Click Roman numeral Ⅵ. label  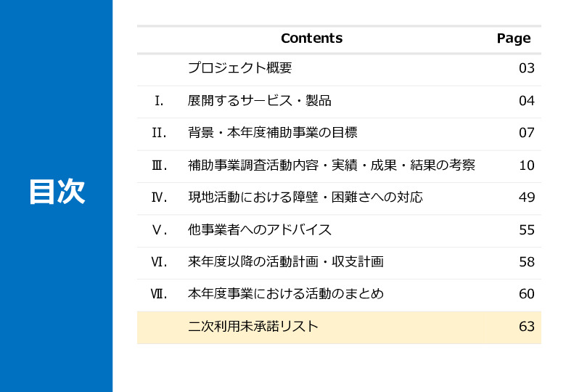159,262
